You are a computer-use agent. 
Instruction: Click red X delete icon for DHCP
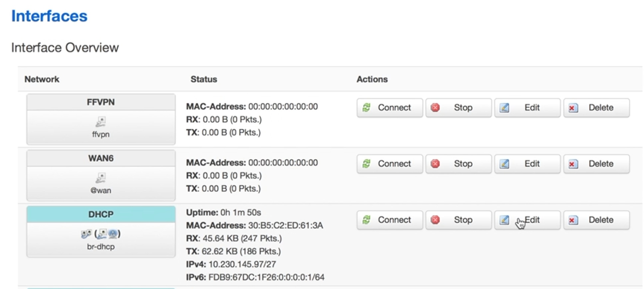click(x=573, y=220)
